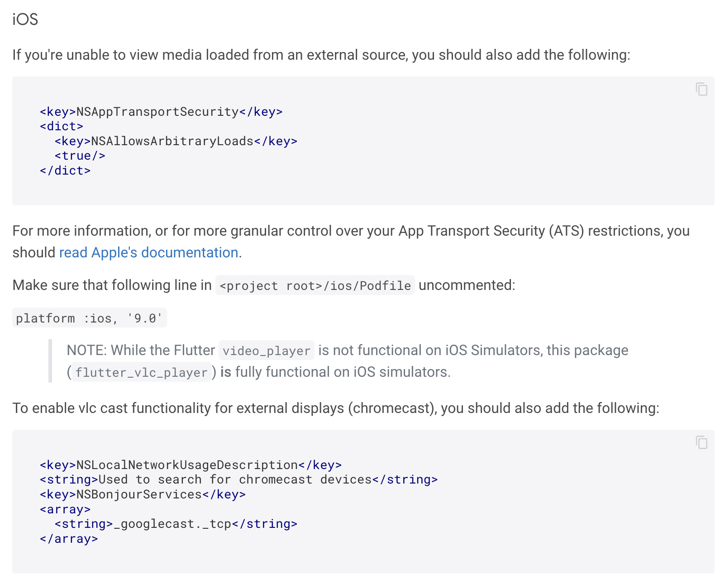This screenshot has height=588, width=725.
Task: Click the video_player inline code
Action: tap(266, 351)
